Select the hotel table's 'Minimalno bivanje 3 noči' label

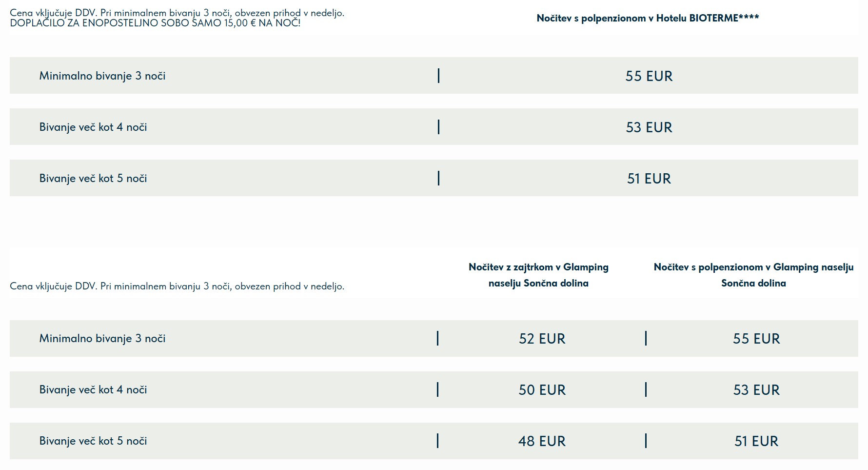tap(102, 76)
